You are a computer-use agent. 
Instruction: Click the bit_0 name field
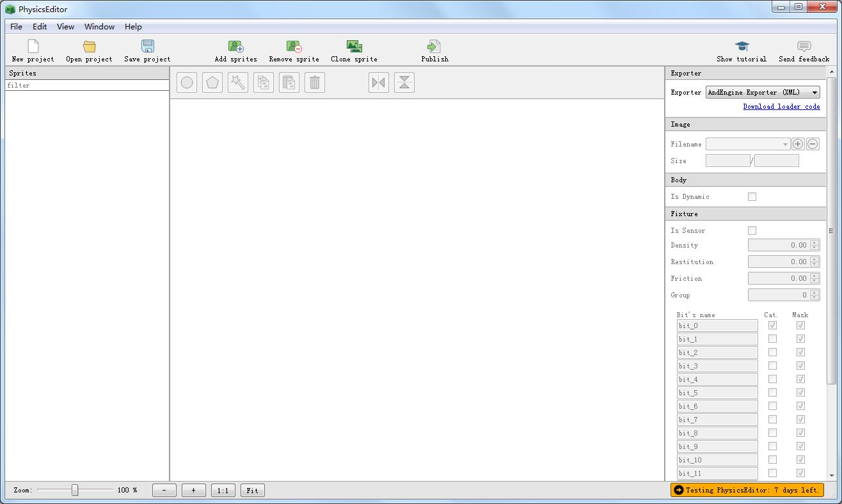point(717,326)
